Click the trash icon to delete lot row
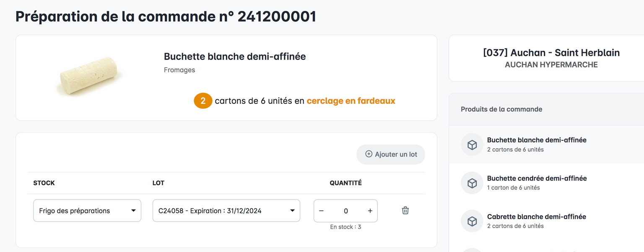The width and height of the screenshot is (644, 252). (405, 210)
